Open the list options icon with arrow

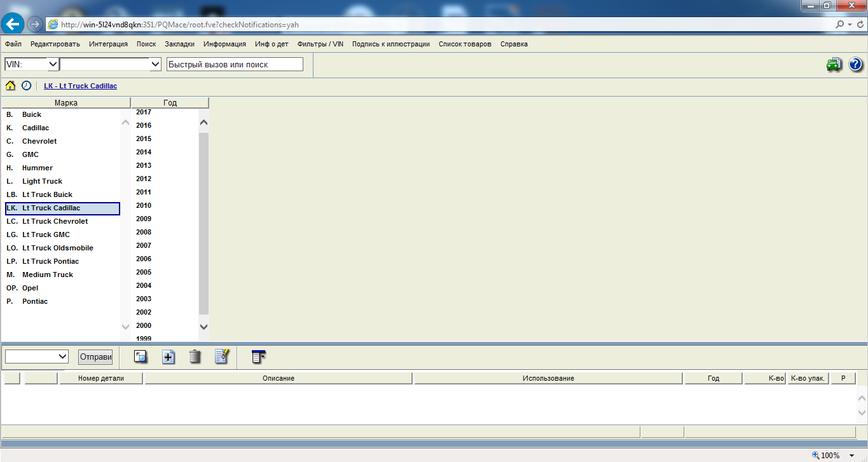point(258,357)
